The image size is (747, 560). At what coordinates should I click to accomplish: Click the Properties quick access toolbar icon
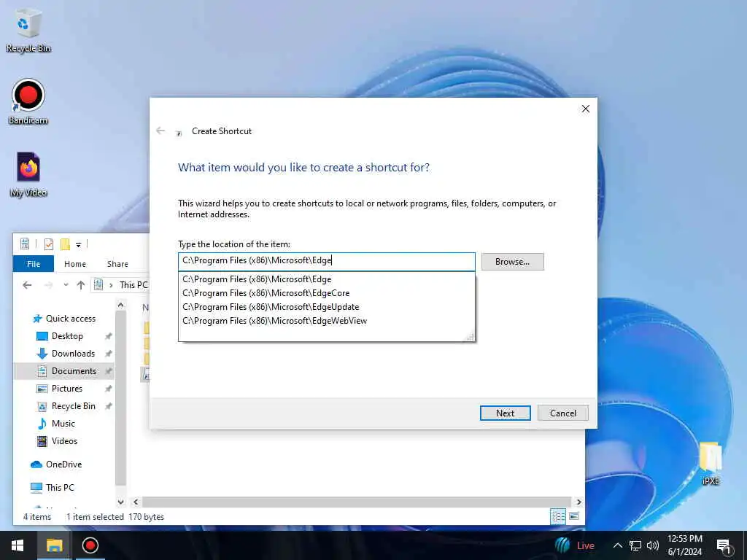(x=49, y=244)
